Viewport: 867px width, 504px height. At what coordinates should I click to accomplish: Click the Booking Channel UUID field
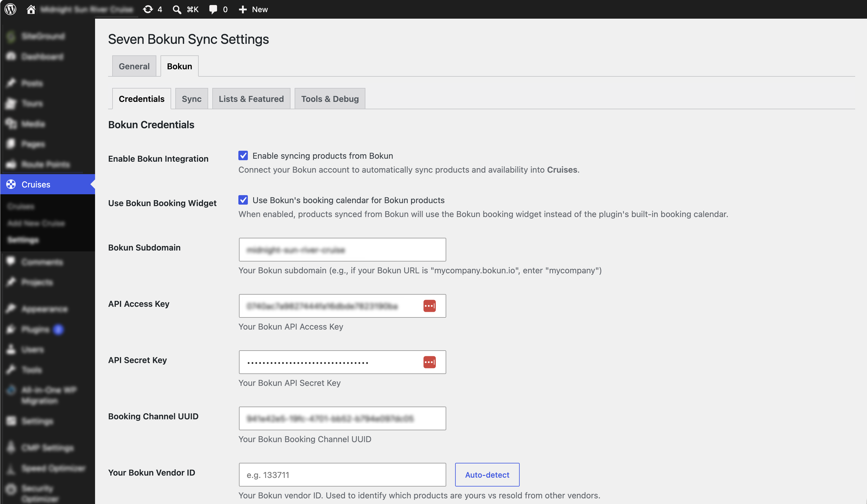pyautogui.click(x=342, y=418)
